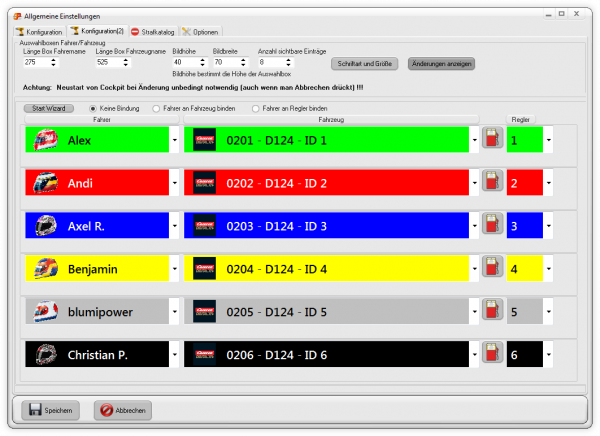This screenshot has height=436, width=600.
Task: Click blumipower's helmet icon
Action: [47, 311]
